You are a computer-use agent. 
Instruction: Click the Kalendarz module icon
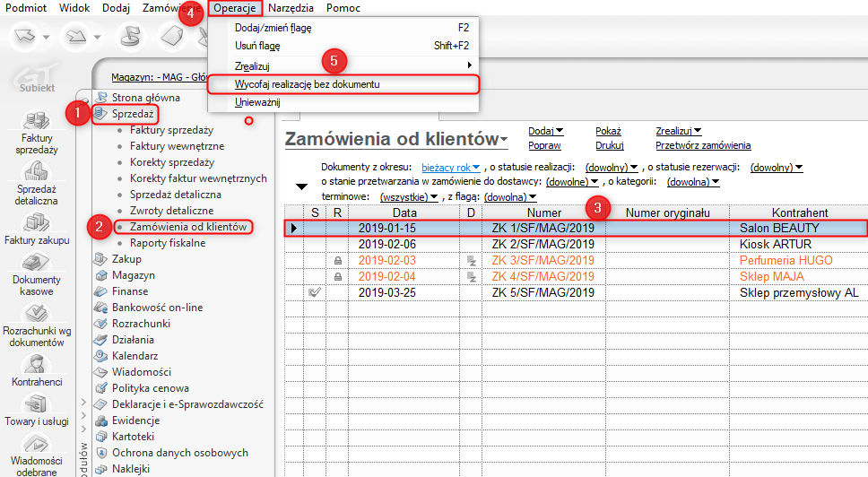pyautogui.click(x=100, y=355)
